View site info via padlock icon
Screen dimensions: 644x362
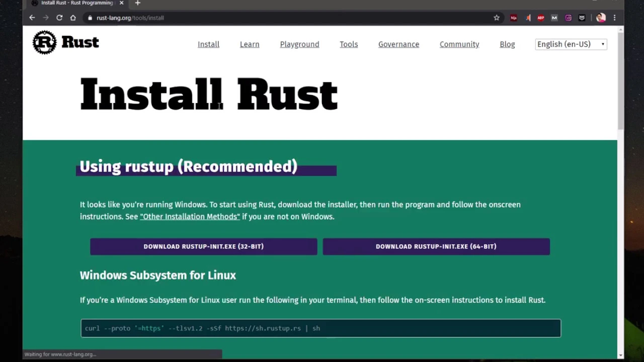(90, 18)
